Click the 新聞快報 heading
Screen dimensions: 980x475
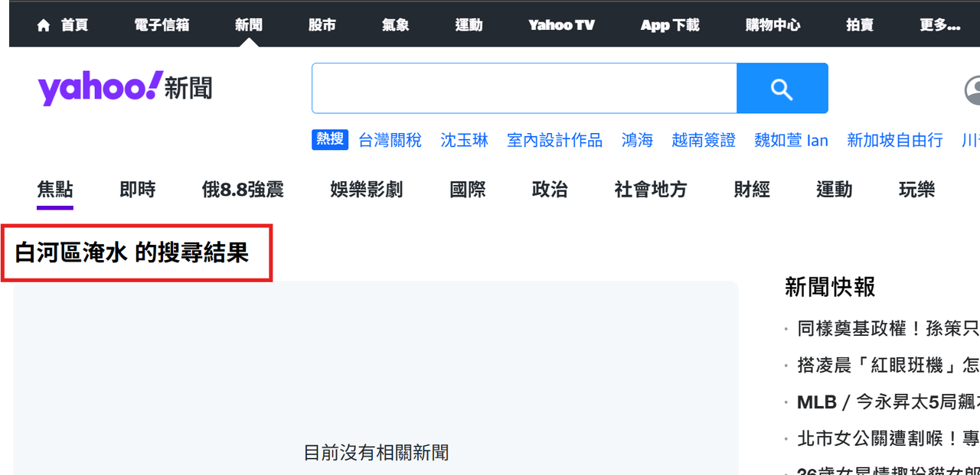(x=830, y=287)
